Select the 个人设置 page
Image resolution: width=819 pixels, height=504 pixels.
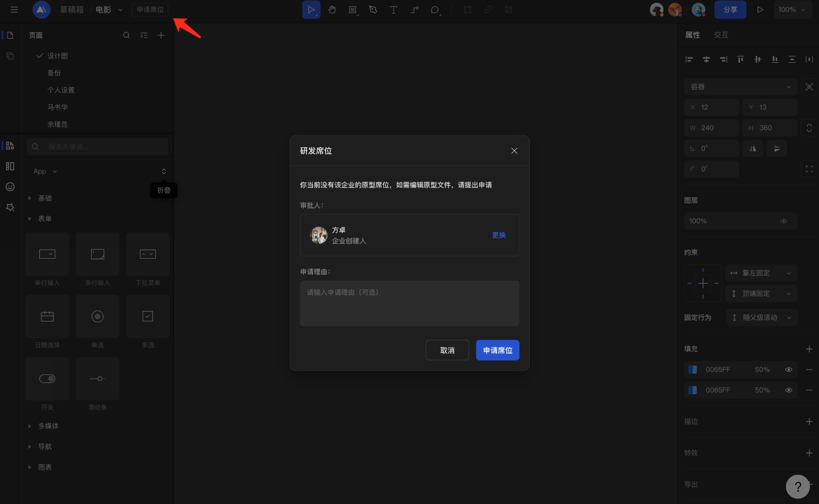(61, 90)
